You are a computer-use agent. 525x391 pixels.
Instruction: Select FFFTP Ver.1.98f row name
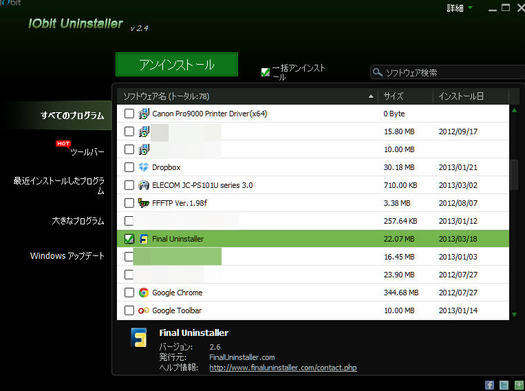tap(179, 203)
